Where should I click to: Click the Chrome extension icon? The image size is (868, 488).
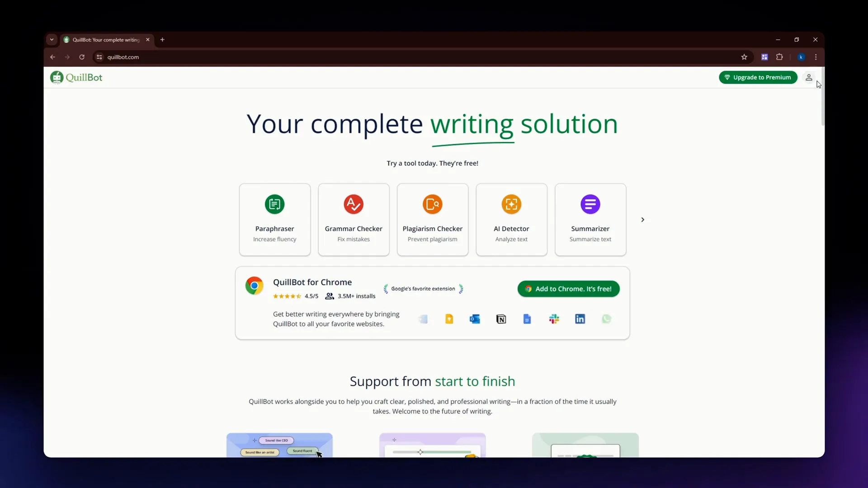(779, 56)
